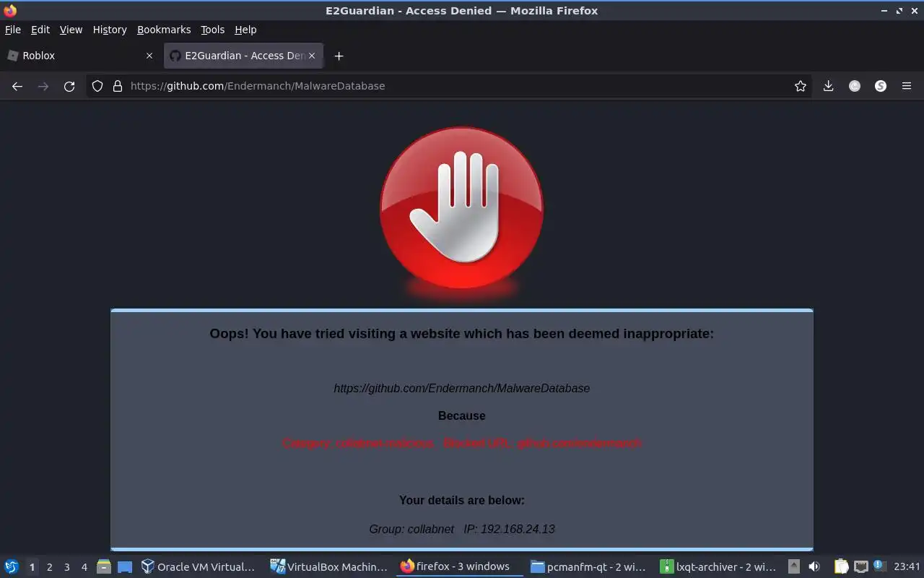Screen dimensions: 924x578
Task: Launch the file manager drawer icon in panel
Action: 104,566
